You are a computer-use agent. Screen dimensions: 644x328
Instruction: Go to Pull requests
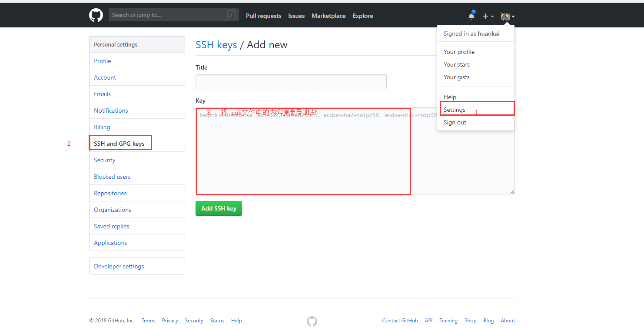pyautogui.click(x=263, y=16)
